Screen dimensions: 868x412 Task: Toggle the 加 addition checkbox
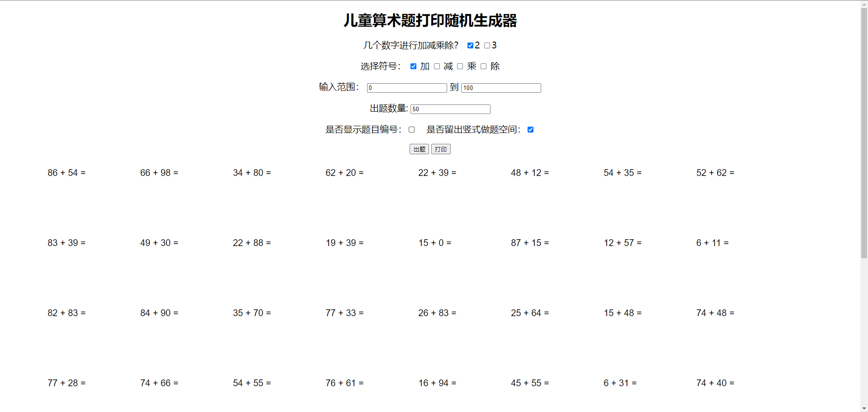pos(413,66)
